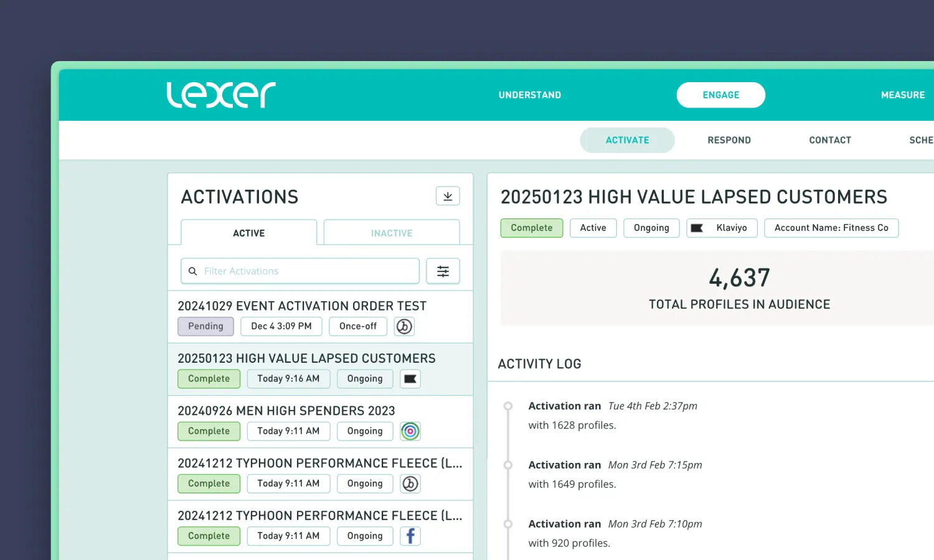The image size is (934, 560).
Task: Click the 4,637 total profiles number
Action: pos(740,278)
